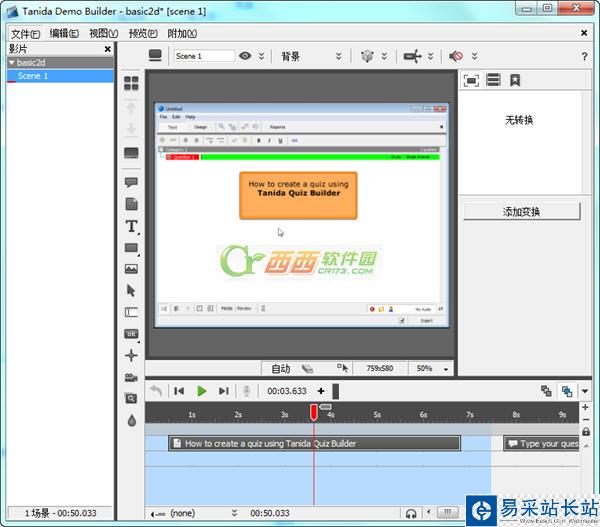Image resolution: width=600 pixels, height=527 pixels.
Task: Toggle the gray overlapping layers button
Action: pyautogui.click(x=546, y=391)
